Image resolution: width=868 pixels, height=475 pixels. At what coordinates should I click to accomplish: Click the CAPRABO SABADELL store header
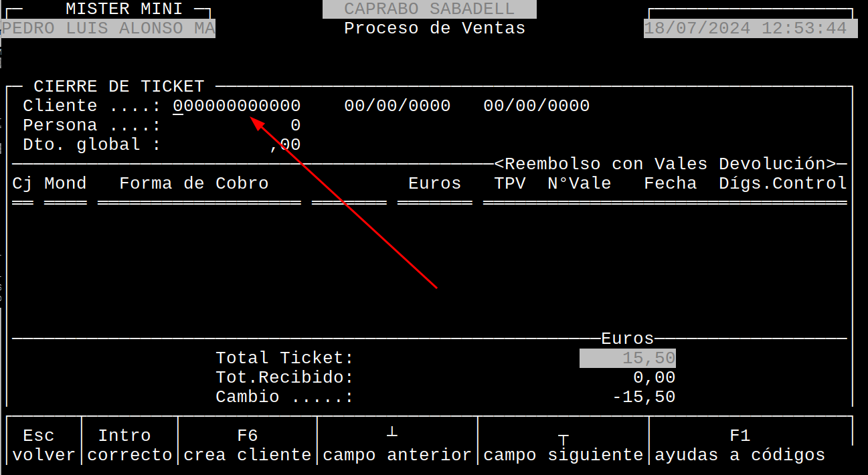(x=428, y=9)
